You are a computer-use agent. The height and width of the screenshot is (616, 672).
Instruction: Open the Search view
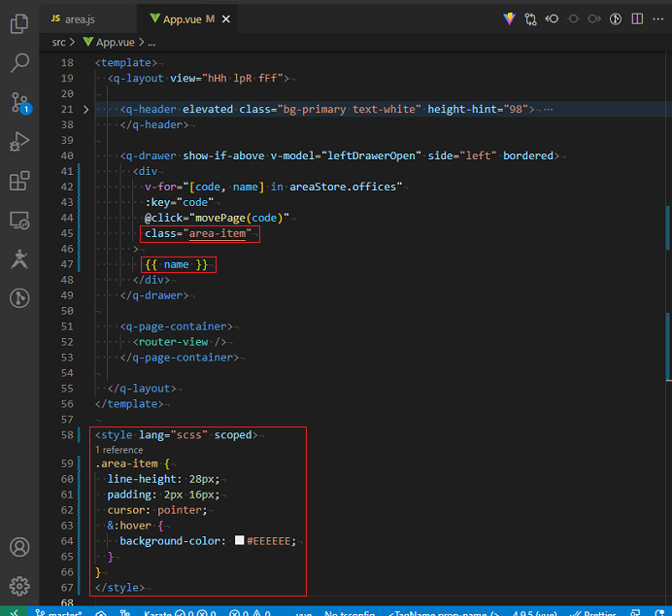click(x=19, y=62)
